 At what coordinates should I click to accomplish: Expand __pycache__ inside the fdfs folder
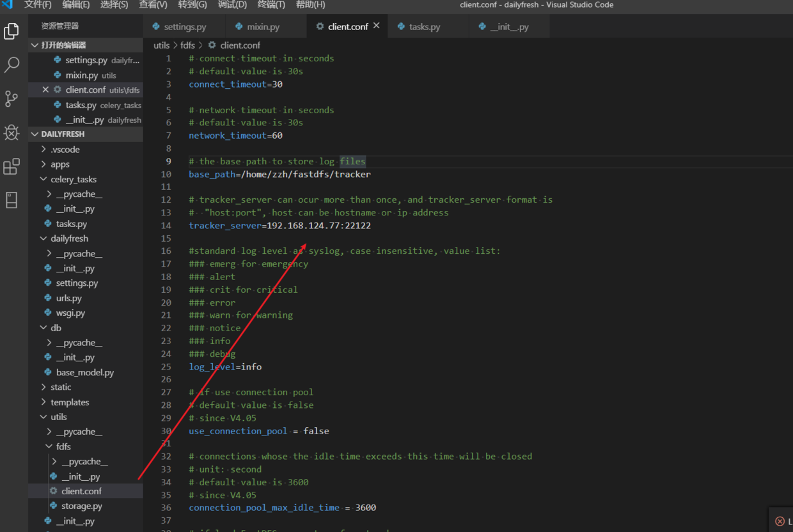tap(86, 462)
